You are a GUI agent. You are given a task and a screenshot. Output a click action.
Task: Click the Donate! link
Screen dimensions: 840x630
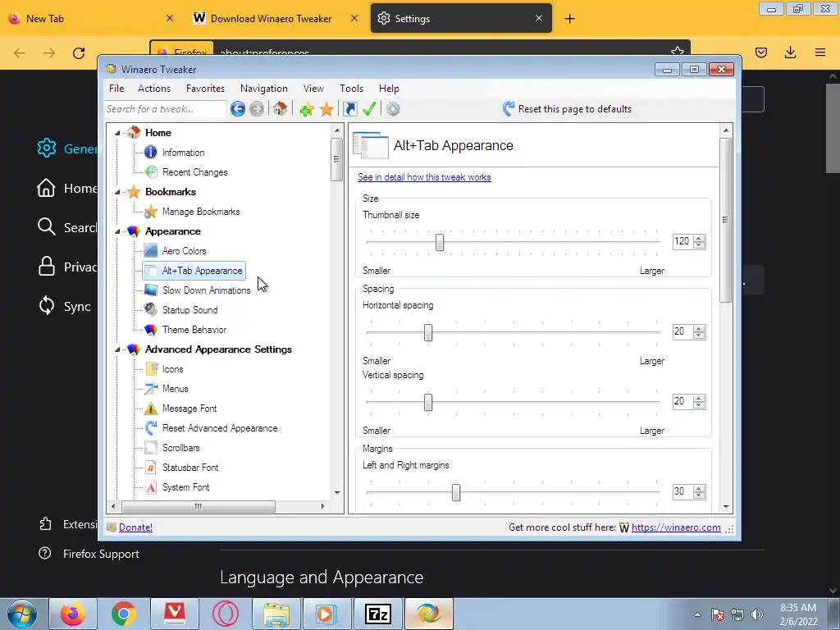pos(135,527)
